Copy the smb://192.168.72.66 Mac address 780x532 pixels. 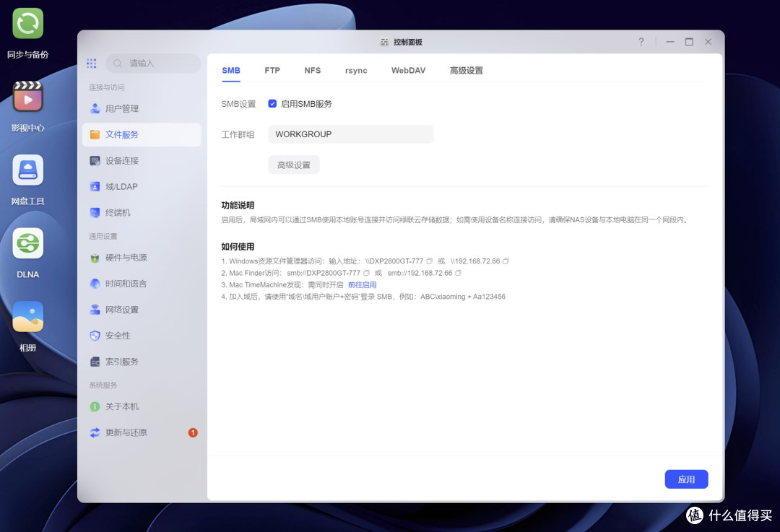[458, 273]
